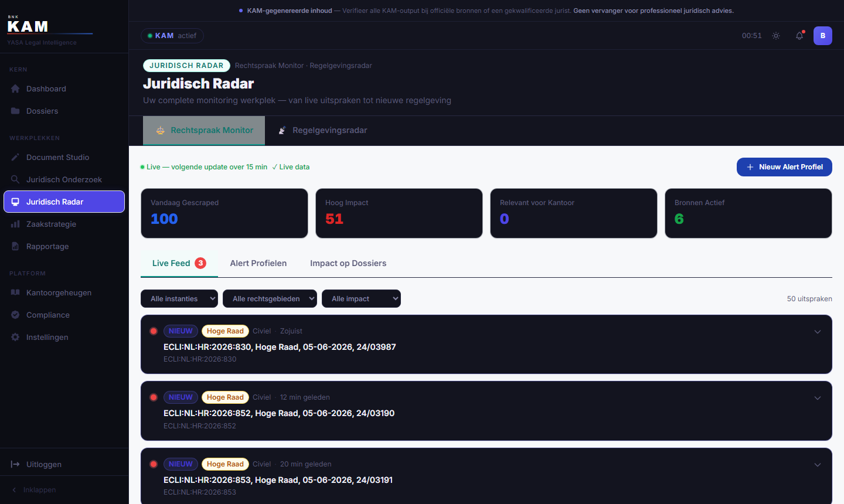The height and width of the screenshot is (504, 844).
Task: Switch to Rechtspraak Monitor tab
Action: 204,130
